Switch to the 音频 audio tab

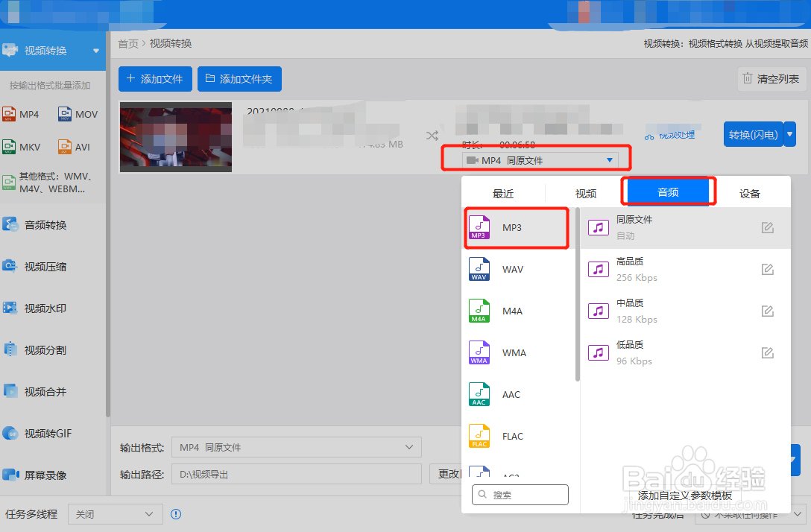pos(668,192)
